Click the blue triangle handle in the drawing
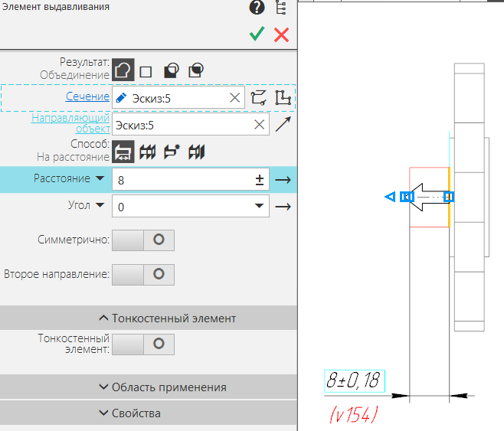This screenshot has height=431, width=504. click(390, 197)
